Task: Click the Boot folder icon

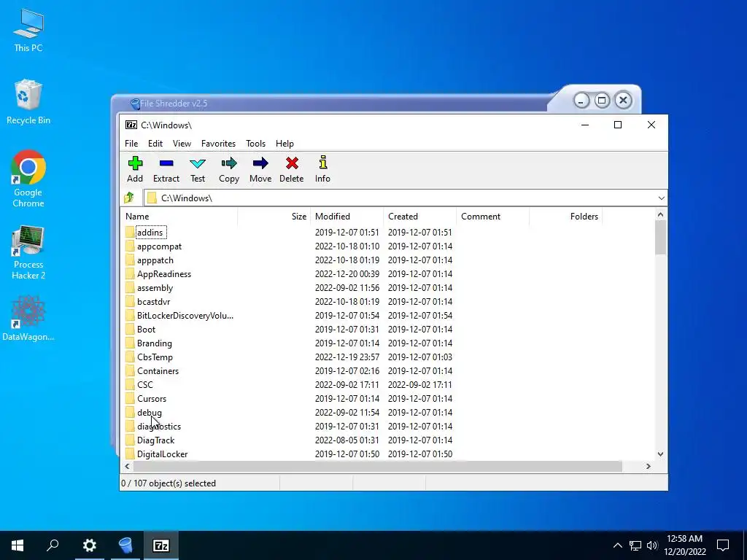Action: click(x=130, y=330)
